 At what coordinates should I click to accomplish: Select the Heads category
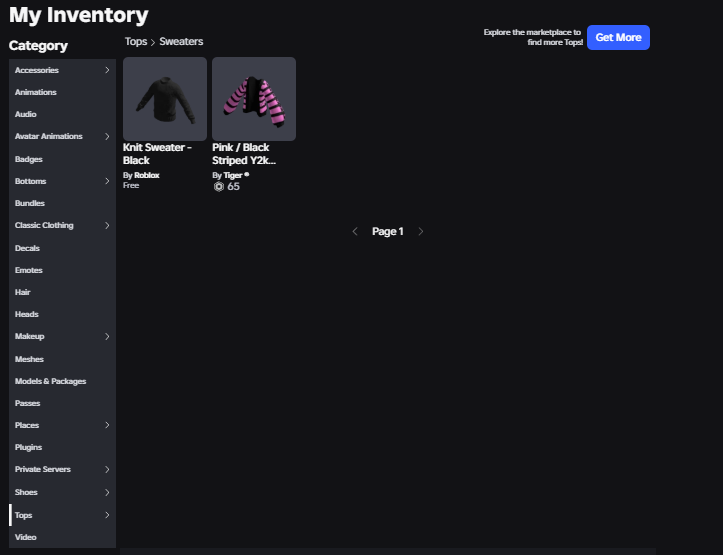click(x=62, y=314)
